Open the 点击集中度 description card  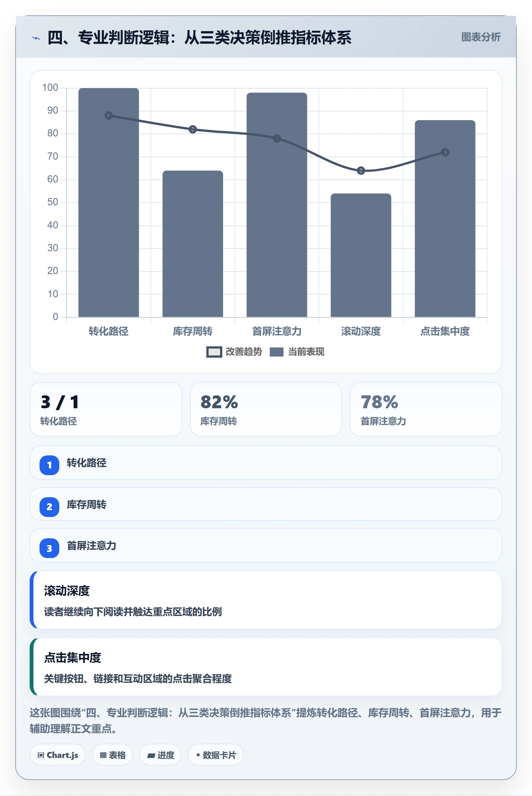266,667
